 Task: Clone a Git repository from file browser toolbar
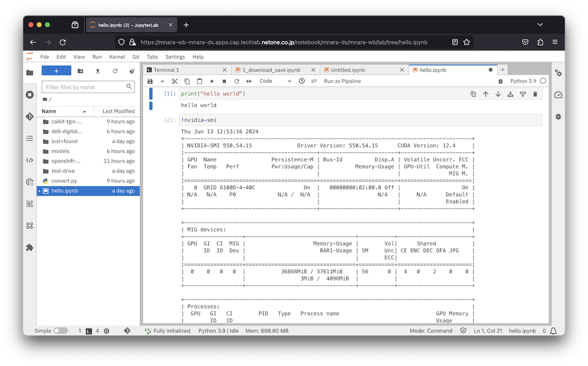coord(131,71)
